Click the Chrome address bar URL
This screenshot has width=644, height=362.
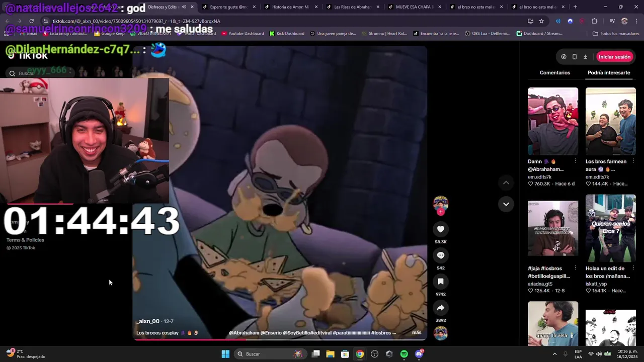click(136, 21)
